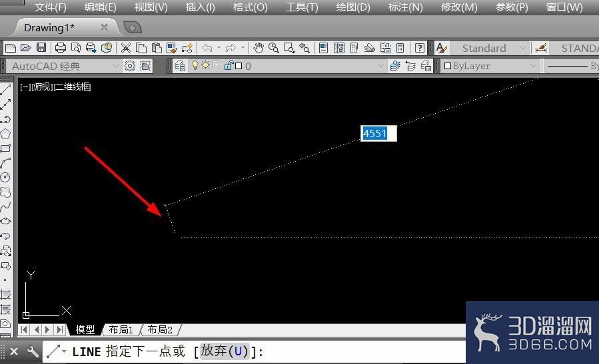Select the Ellipse draw tool
The image size is (599, 364).
(x=5, y=222)
